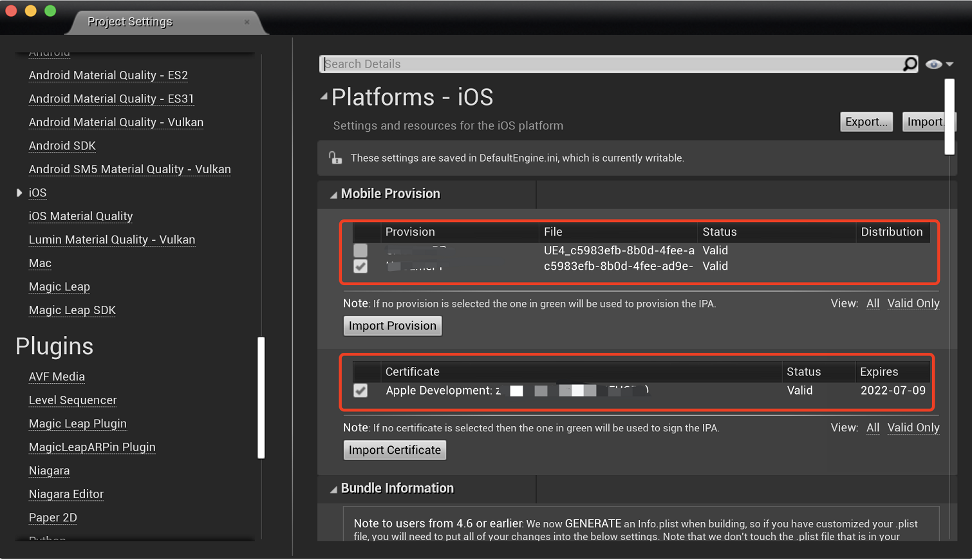Click the Import Certificate button
Viewport: 972px width, 560px height.
point(395,450)
